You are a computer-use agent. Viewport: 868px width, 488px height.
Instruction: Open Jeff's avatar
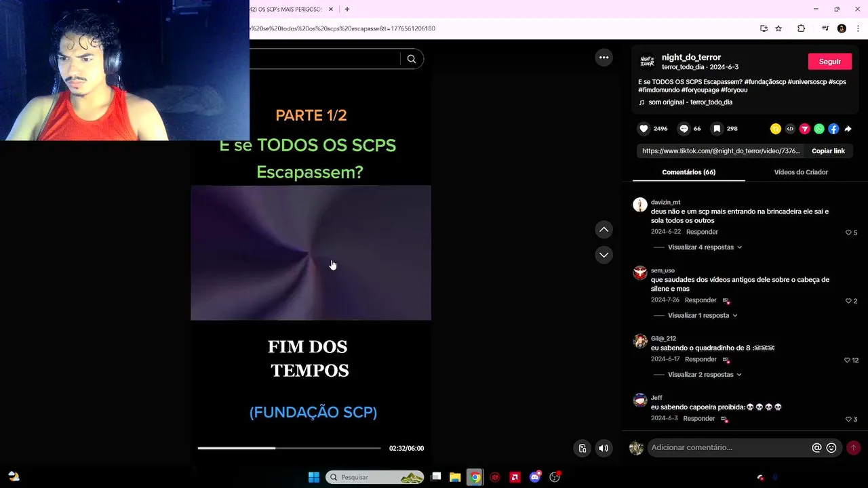tap(640, 400)
